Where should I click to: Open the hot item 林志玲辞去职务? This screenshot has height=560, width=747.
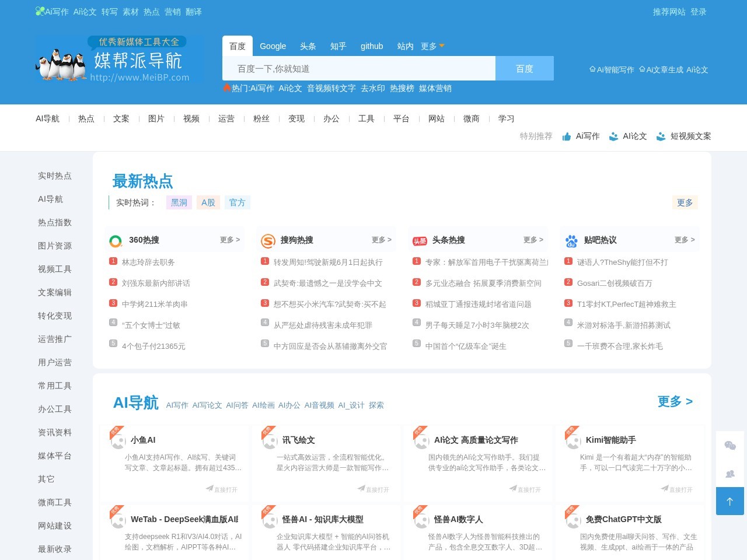click(x=148, y=262)
